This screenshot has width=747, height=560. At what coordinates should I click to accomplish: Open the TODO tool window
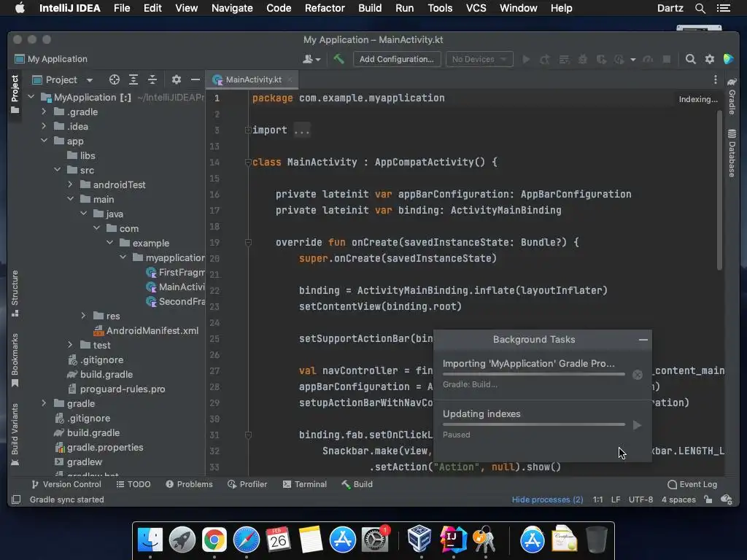[133, 484]
